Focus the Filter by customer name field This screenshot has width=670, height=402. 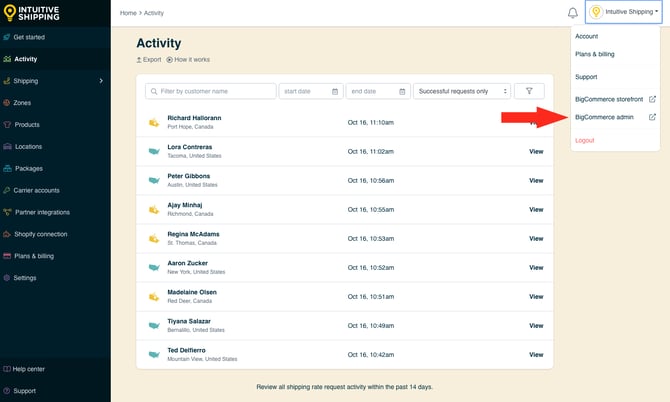coord(211,91)
